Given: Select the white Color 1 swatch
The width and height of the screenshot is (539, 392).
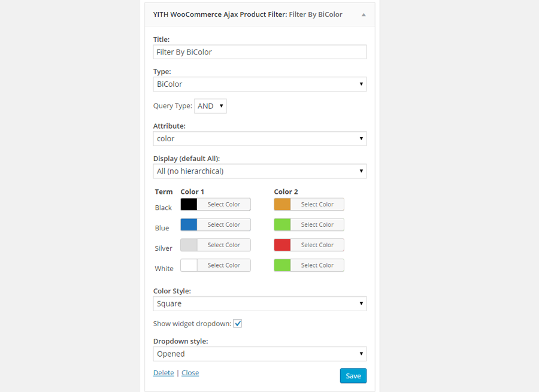Looking at the screenshot, I should 189,265.
